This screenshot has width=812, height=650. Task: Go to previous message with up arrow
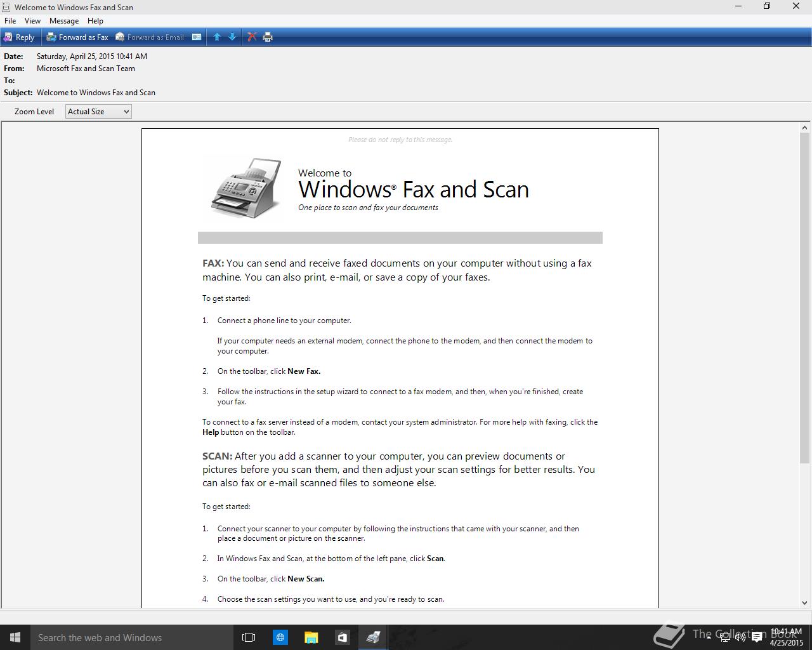(217, 37)
